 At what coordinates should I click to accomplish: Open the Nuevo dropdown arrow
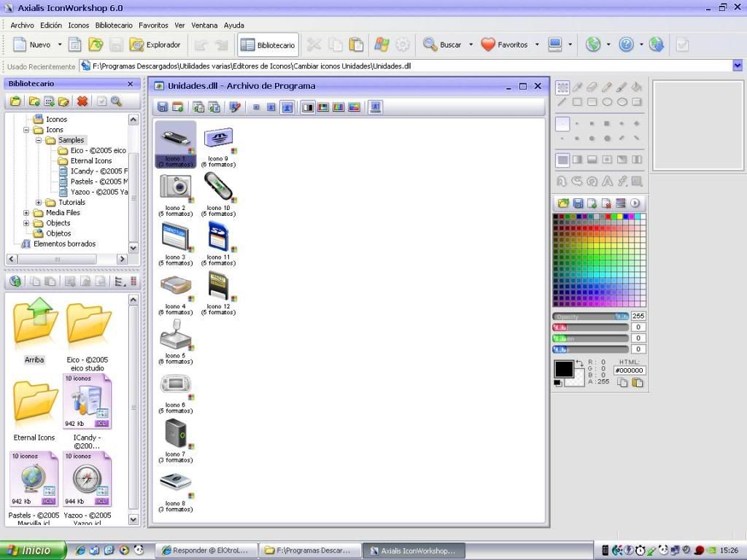click(x=60, y=44)
